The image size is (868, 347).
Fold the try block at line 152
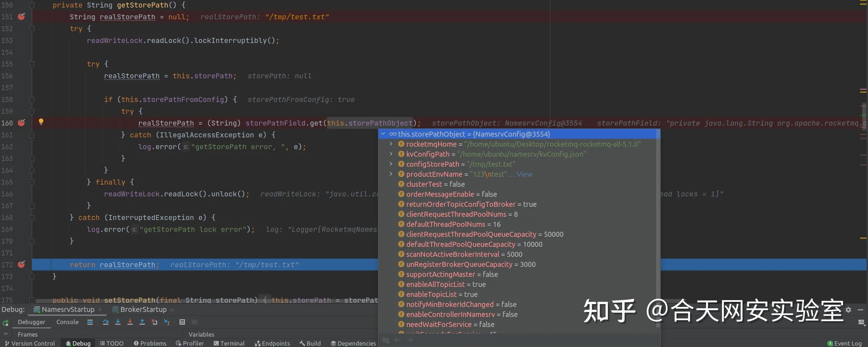[x=32, y=29]
